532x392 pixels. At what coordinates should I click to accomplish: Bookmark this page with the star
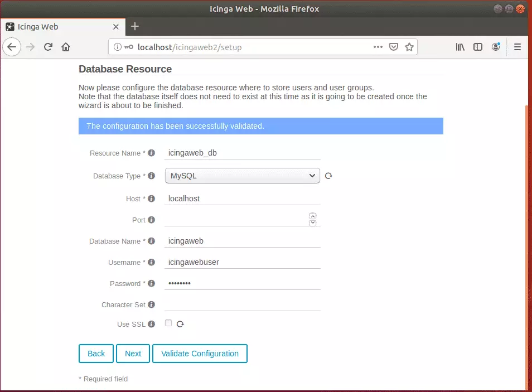tap(409, 47)
